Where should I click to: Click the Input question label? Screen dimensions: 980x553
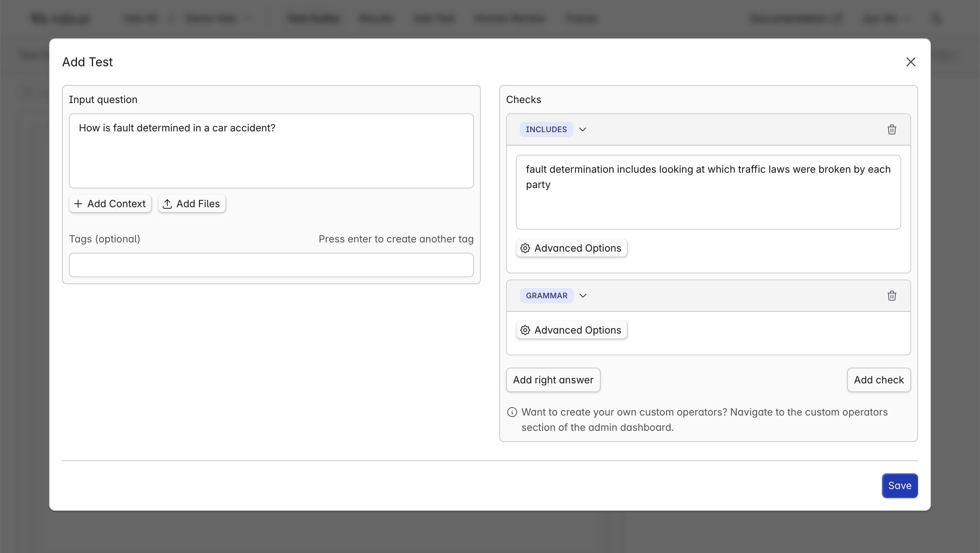(103, 100)
